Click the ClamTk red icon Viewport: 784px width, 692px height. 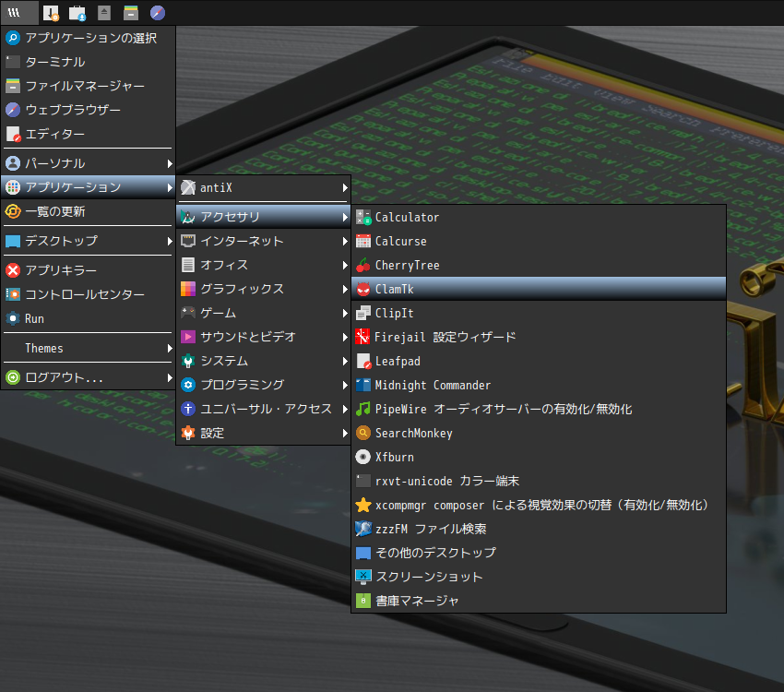click(363, 289)
